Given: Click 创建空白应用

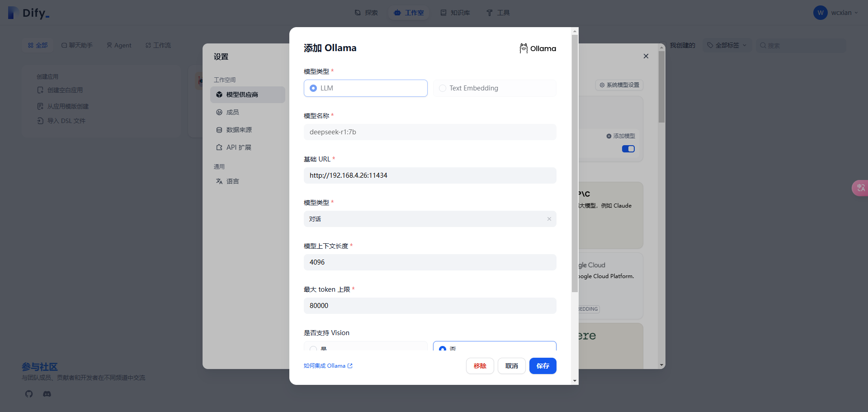Looking at the screenshot, I should tap(60, 90).
